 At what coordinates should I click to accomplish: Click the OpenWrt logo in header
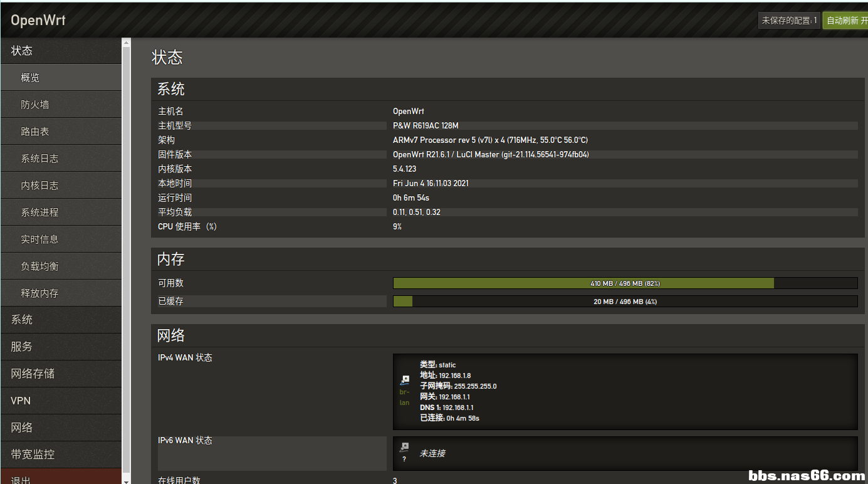click(38, 20)
